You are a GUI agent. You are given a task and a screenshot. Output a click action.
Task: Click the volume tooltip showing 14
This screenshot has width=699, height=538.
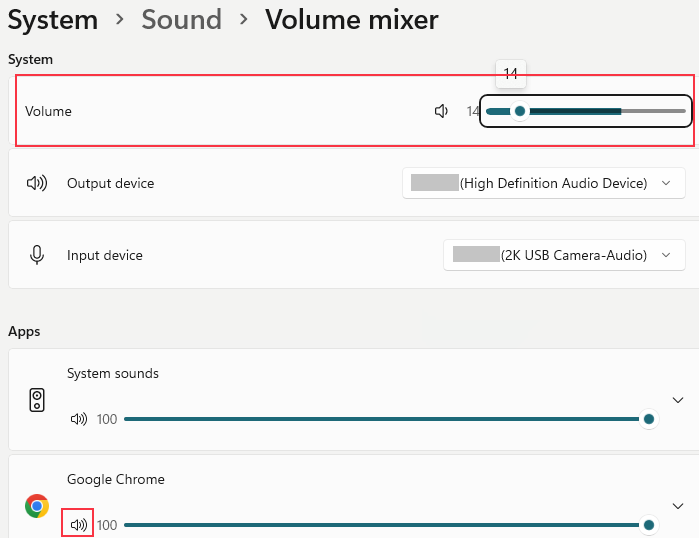511,74
